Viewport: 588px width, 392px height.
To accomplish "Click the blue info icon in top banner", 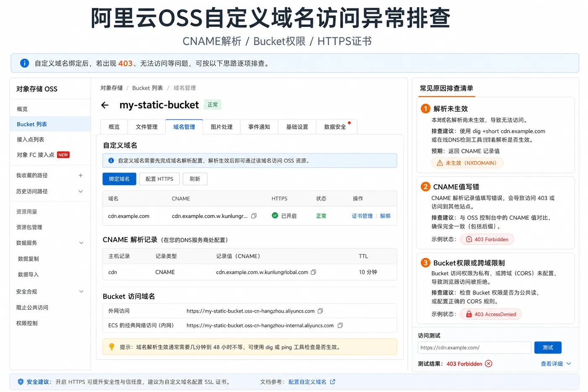I will [25, 63].
